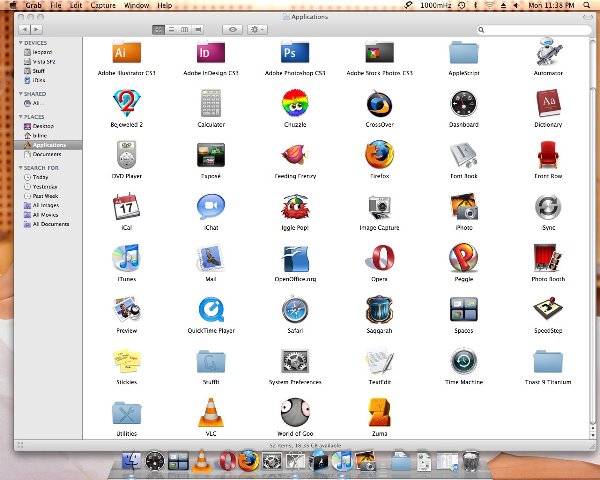Click the Wi-Fi icon in the menu bar
600x480 pixels.
489,5
